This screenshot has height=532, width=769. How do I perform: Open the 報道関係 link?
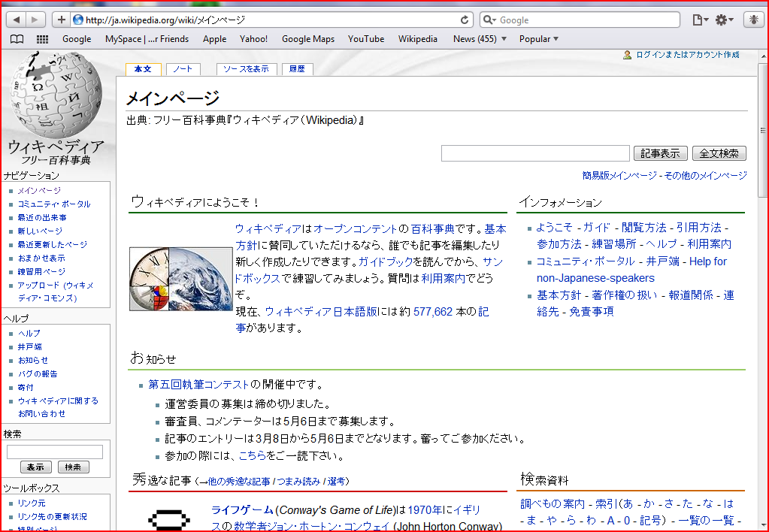tap(691, 295)
